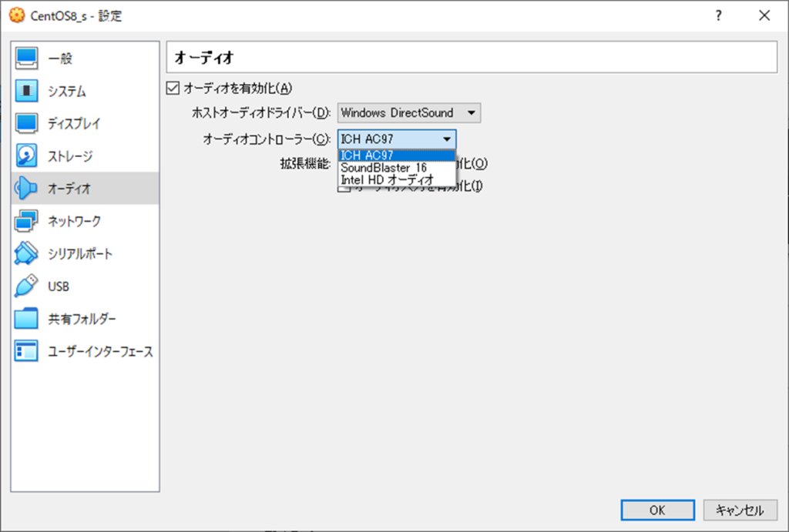Image resolution: width=789 pixels, height=532 pixels.
Task: Open the 一般 (General) settings icon
Action: (x=26, y=59)
